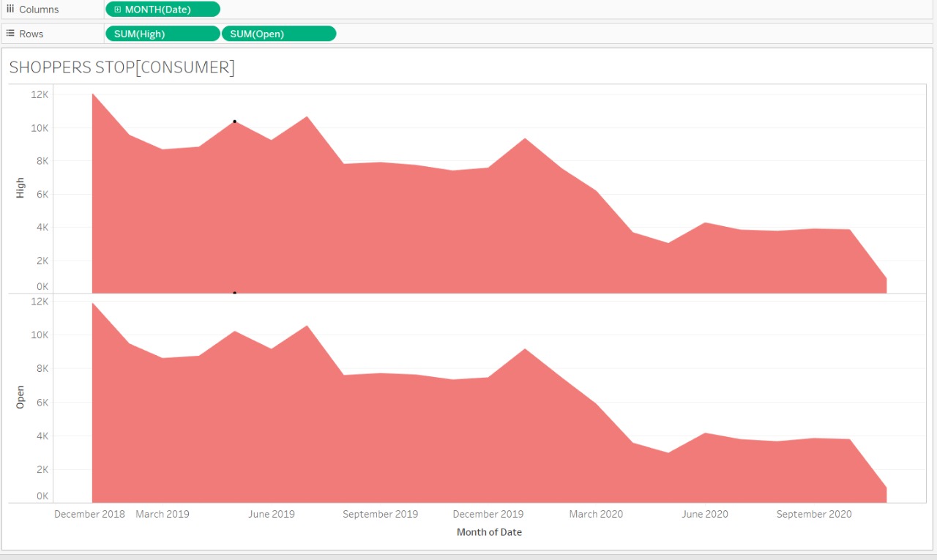The width and height of the screenshot is (937, 560).
Task: Click the June 2019 axis label
Action: pos(272,514)
